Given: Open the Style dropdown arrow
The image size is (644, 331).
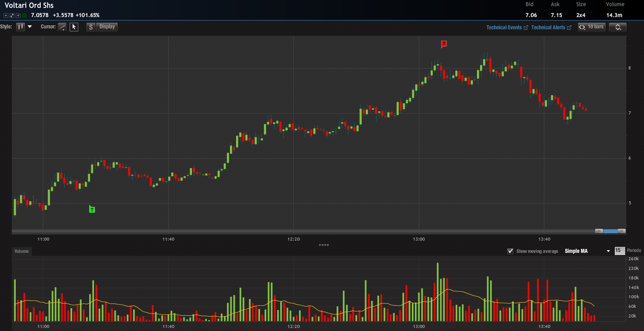Looking at the screenshot, I should [30, 27].
